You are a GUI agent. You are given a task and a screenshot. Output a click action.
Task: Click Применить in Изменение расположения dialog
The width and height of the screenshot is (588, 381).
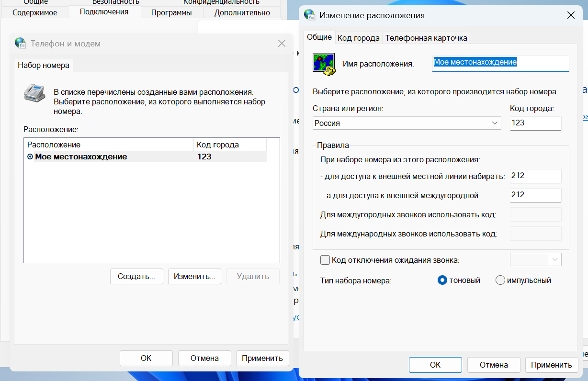551,365
